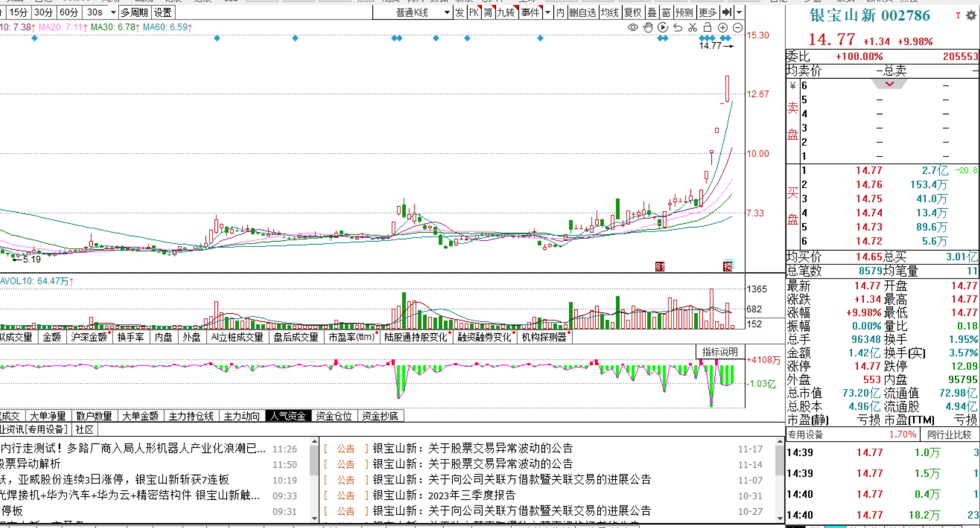Select the 陆股通持股变化 indicator tab
Viewport: 980px width, 528px height.
pos(416,337)
